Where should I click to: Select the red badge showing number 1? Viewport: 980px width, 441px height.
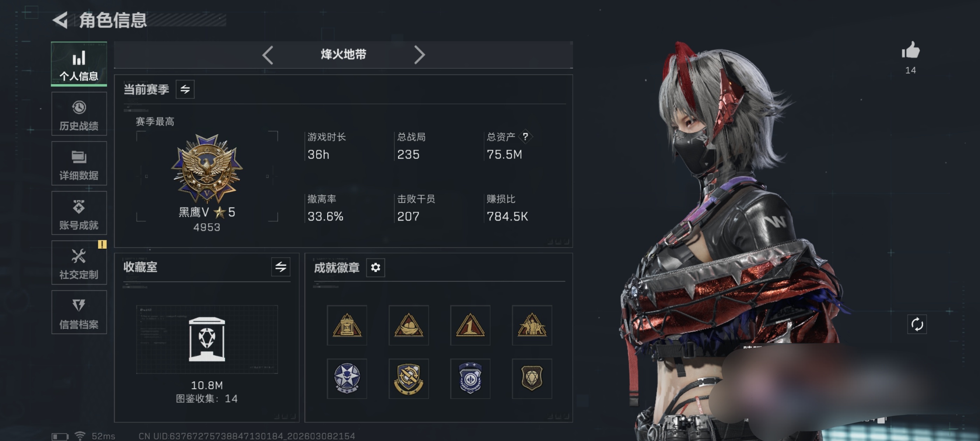pyautogui.click(x=470, y=325)
